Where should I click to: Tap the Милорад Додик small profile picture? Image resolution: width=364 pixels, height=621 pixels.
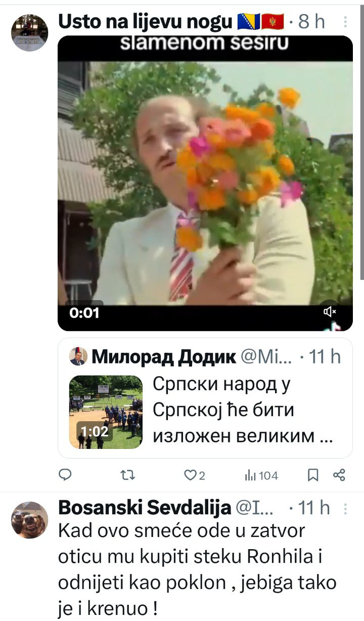click(77, 357)
